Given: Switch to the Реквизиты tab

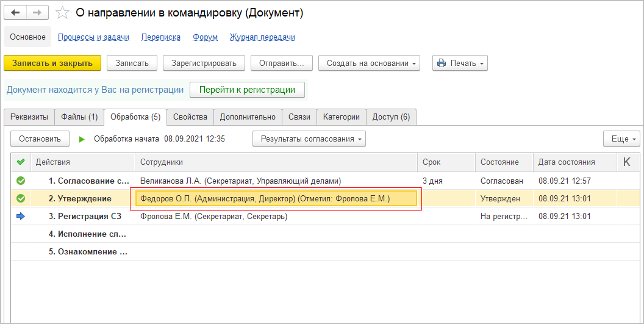Looking at the screenshot, I should pos(29,117).
